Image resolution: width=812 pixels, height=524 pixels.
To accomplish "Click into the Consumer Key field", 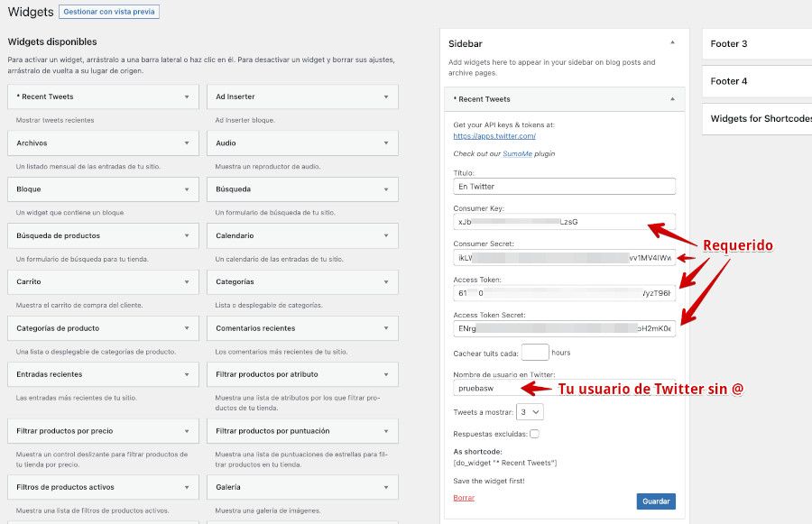I will click(565, 222).
